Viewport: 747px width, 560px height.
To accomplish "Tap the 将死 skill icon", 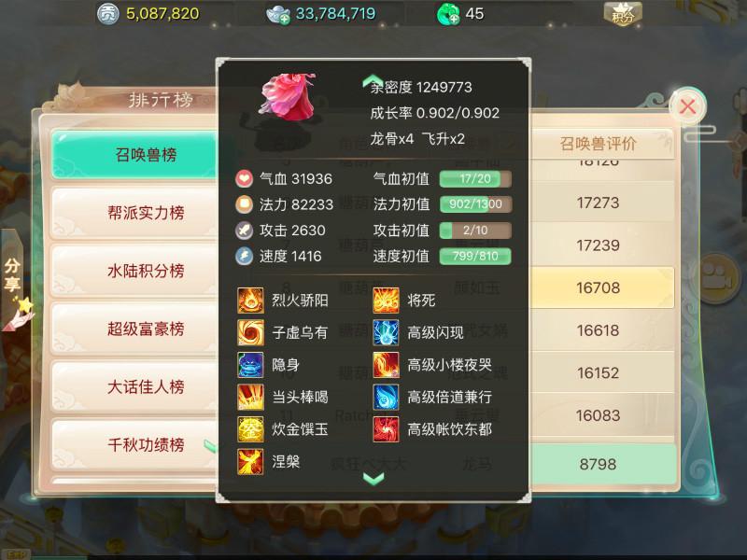I will point(386,301).
